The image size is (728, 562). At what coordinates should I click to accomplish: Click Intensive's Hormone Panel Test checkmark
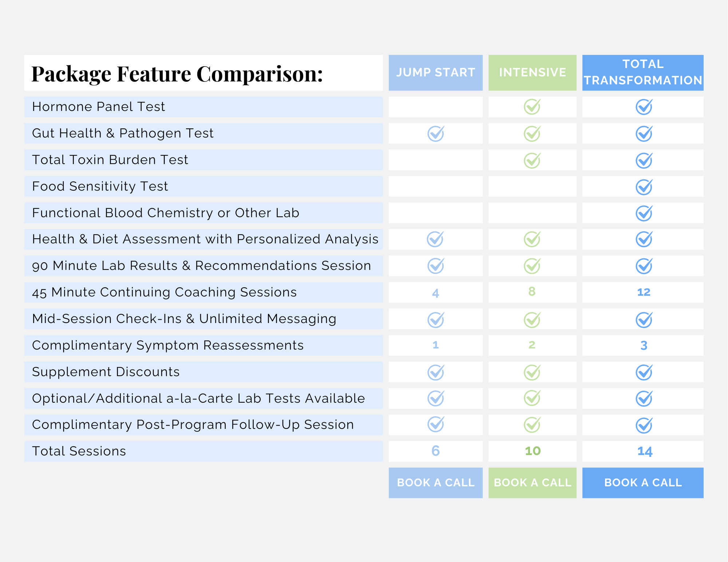coord(532,107)
